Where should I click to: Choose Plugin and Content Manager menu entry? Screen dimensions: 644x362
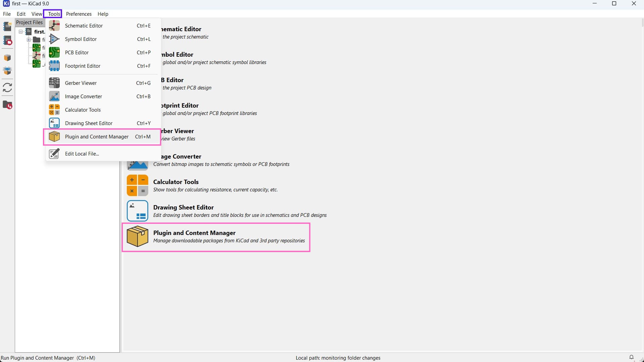(97, 137)
